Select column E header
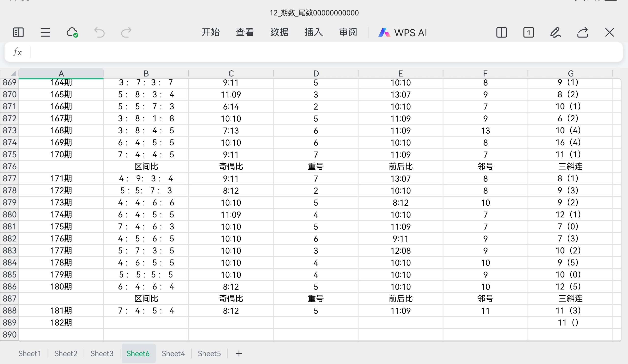 [x=401, y=74]
